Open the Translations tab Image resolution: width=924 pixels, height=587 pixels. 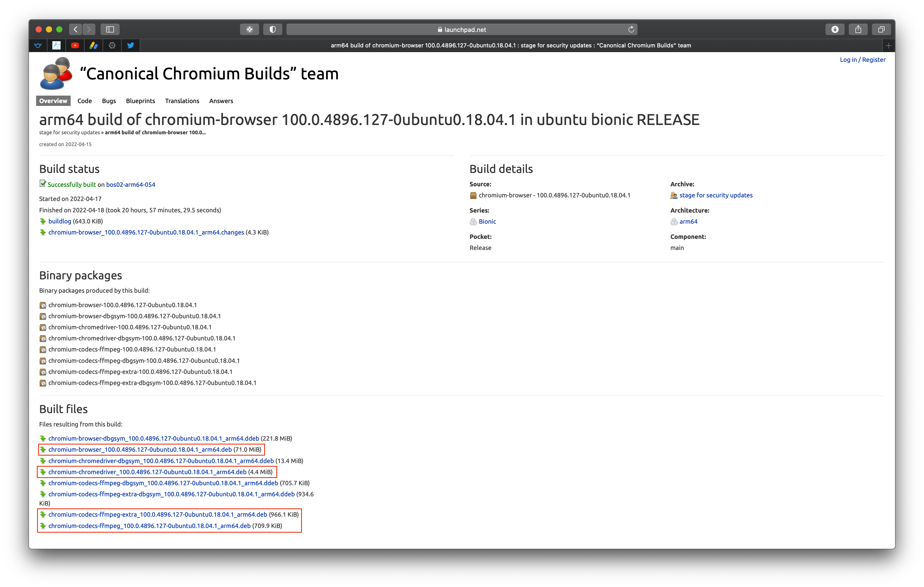coord(182,101)
